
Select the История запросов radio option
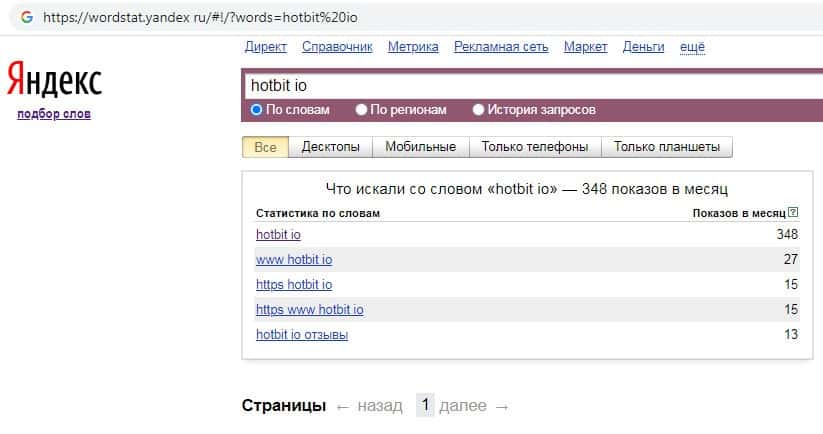478,110
